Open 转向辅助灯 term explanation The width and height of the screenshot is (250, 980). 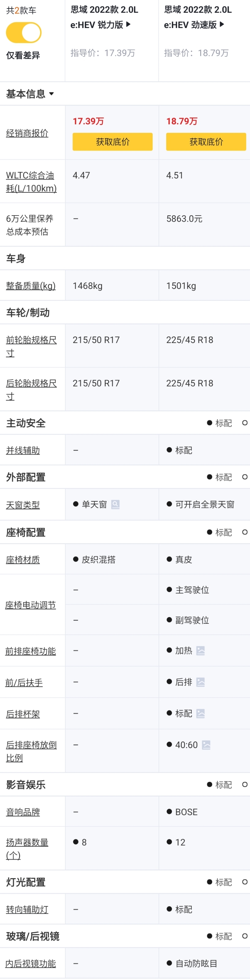(27, 910)
